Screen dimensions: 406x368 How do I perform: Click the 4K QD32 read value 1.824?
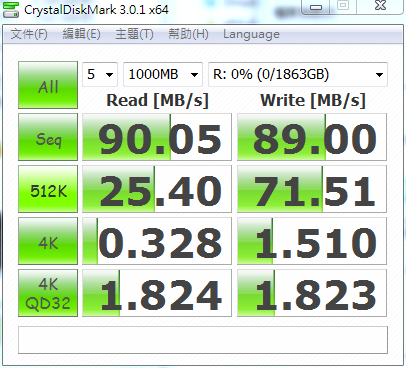point(157,293)
